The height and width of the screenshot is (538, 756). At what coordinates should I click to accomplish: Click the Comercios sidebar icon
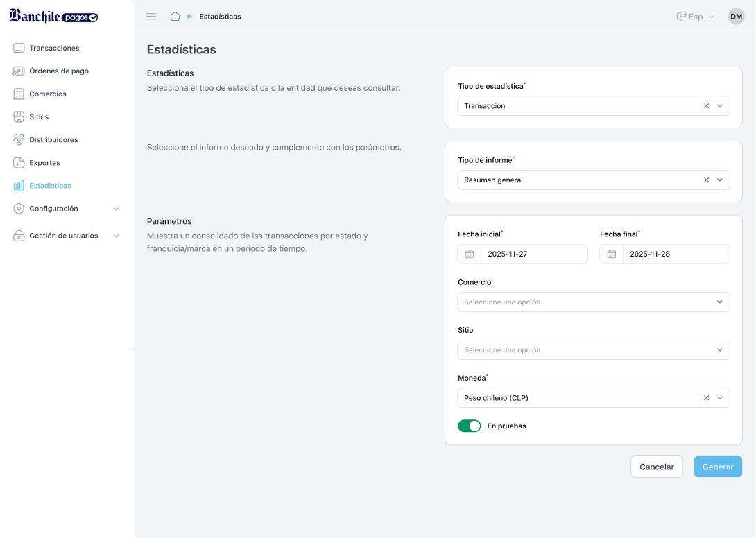click(x=19, y=94)
